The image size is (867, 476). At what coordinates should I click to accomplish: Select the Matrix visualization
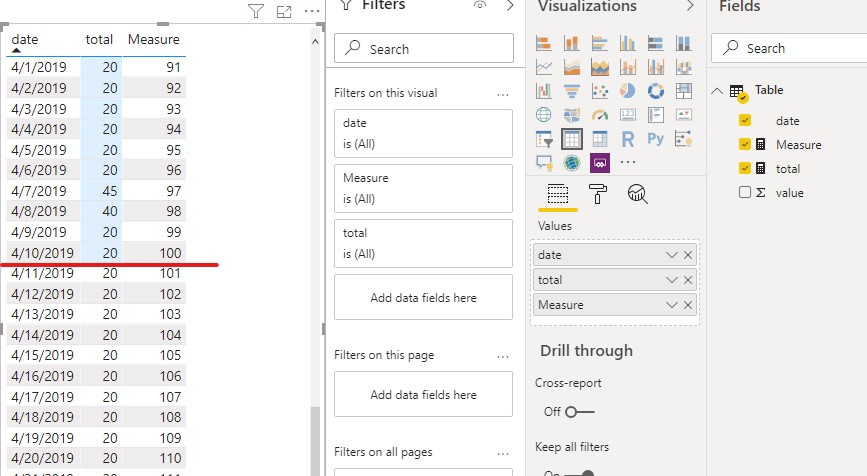[599, 139]
